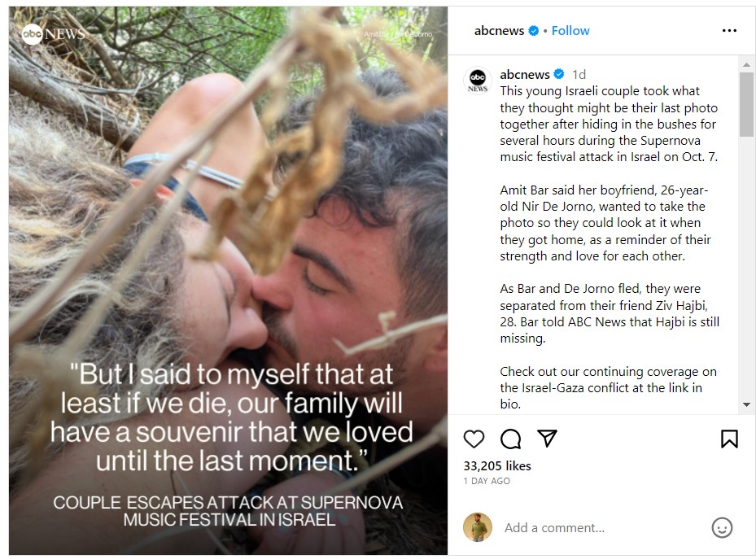The height and width of the screenshot is (559, 756).
Task: Click ABC News logo on the photo
Action: click(x=52, y=33)
